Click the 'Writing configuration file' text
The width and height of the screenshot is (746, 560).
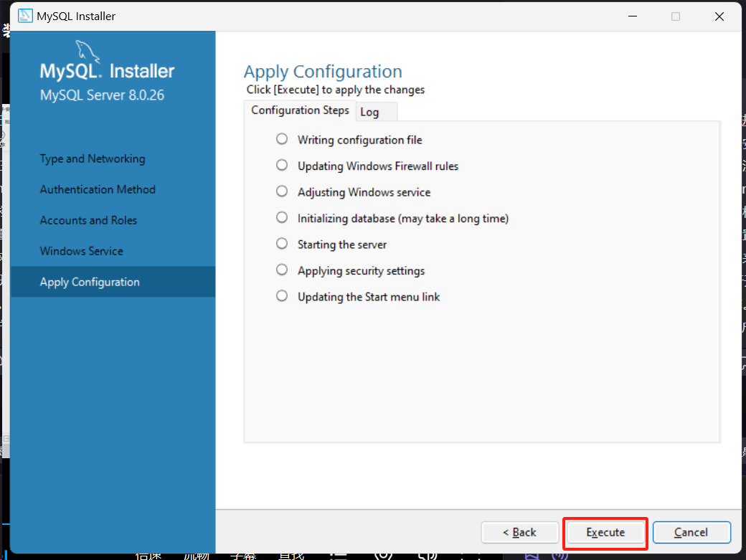pyautogui.click(x=359, y=141)
